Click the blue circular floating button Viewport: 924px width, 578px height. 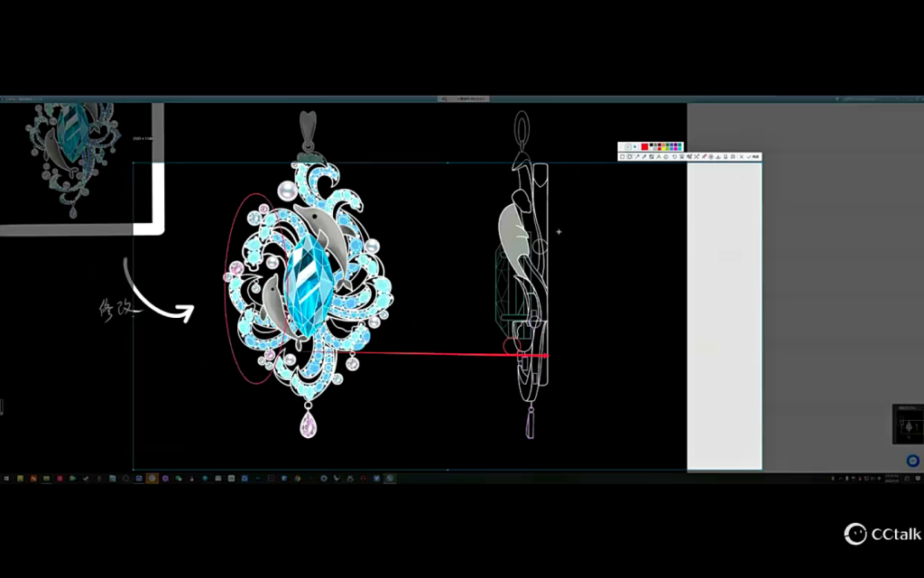pyautogui.click(x=912, y=461)
